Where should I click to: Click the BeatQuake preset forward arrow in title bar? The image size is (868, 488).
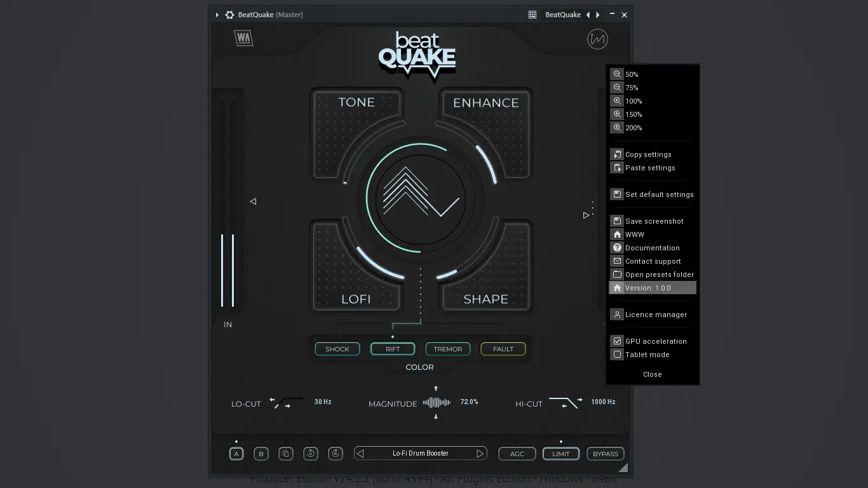pyautogui.click(x=598, y=14)
